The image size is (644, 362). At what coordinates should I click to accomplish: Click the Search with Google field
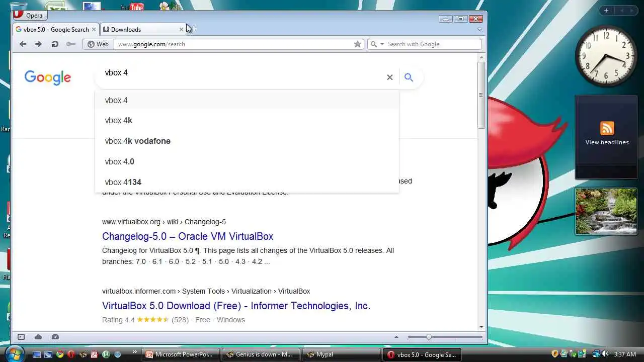tap(433, 44)
